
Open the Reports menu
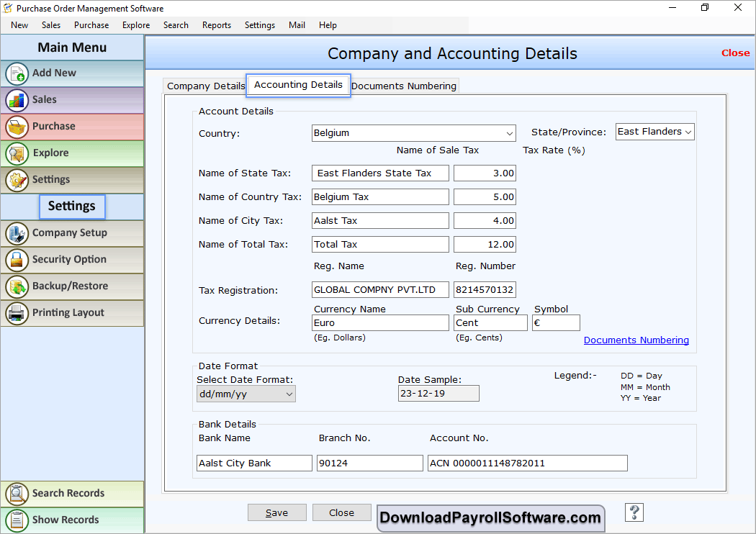pos(216,24)
